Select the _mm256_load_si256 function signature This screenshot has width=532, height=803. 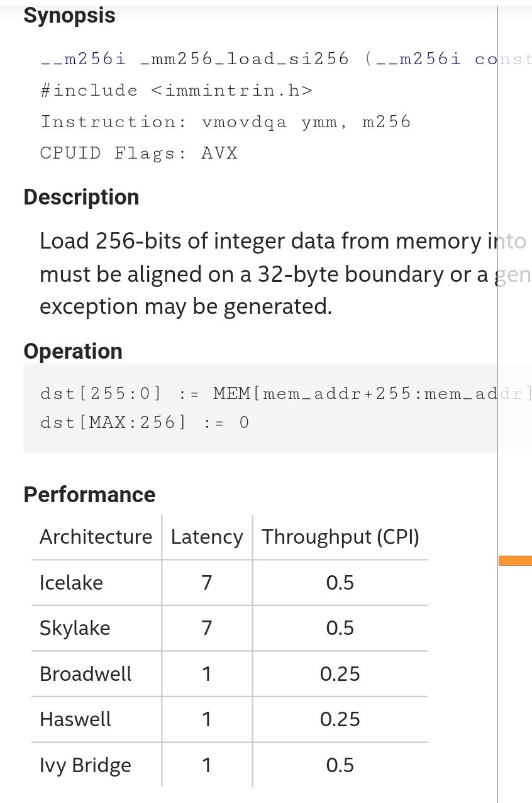coord(286,59)
